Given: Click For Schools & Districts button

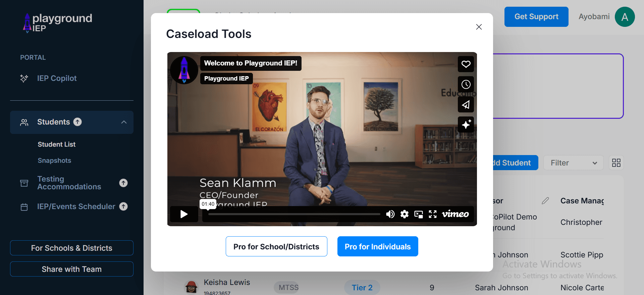Looking at the screenshot, I should (72, 248).
